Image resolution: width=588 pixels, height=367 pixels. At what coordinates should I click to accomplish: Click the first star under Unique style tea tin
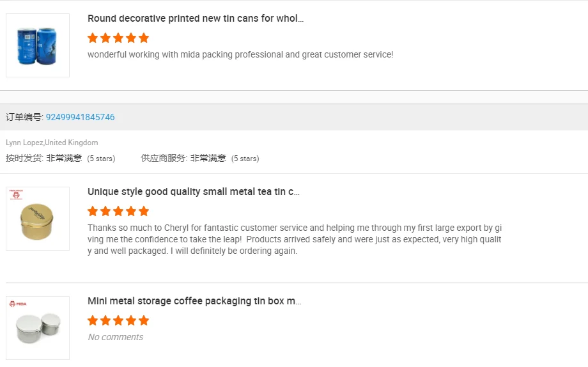pos(93,211)
